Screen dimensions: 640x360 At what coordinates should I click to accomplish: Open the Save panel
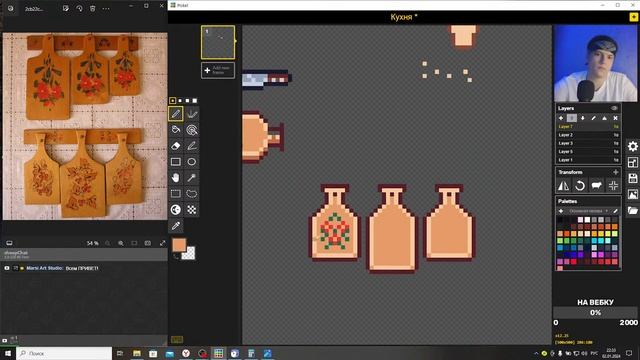(x=633, y=178)
